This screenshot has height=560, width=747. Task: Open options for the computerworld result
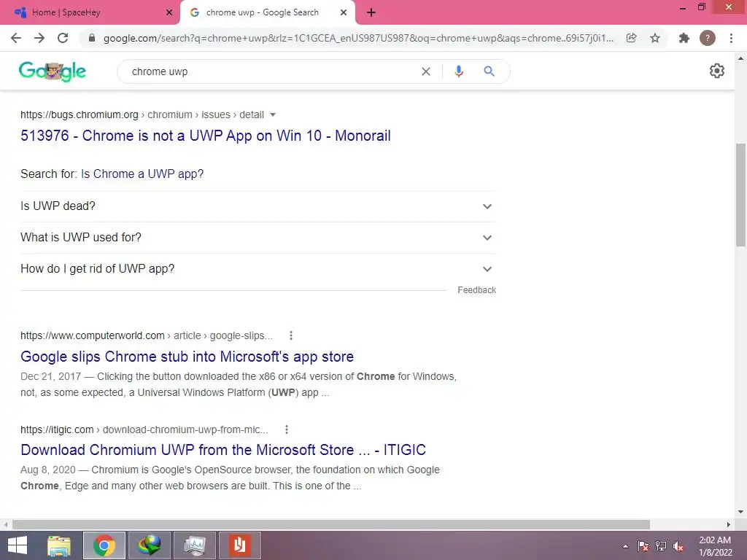[x=290, y=335]
